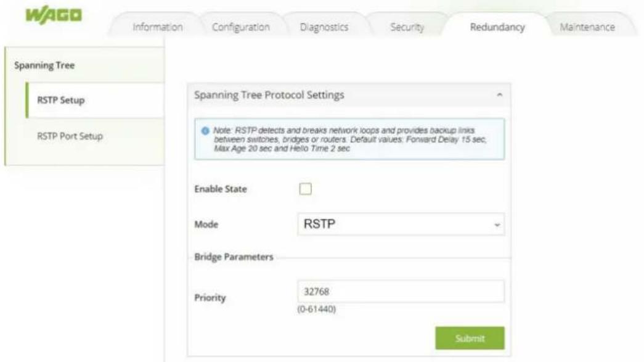
Task: Enable the Enable State checkbox
Action: [x=305, y=189]
